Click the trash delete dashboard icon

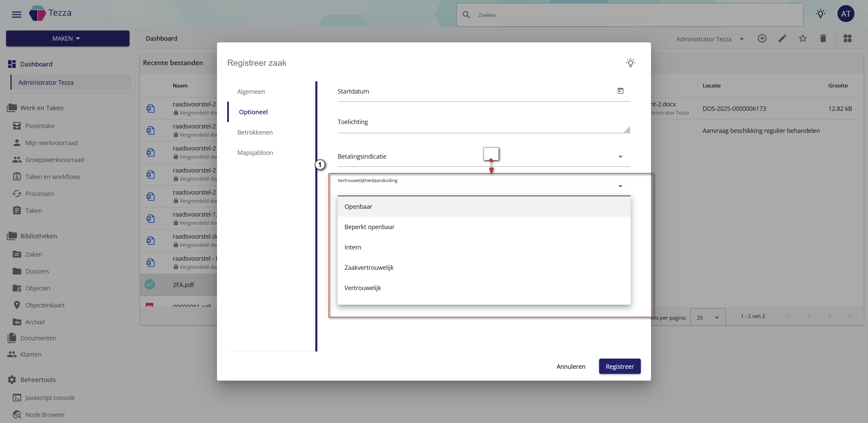pyautogui.click(x=823, y=39)
